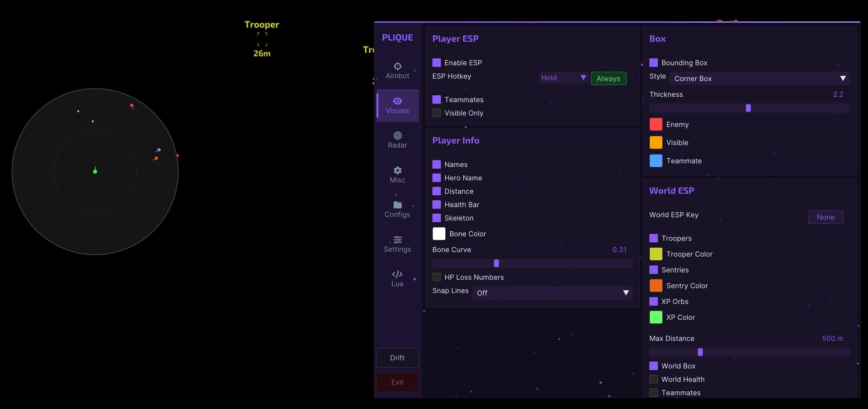Click the green player dot on radar

click(x=95, y=171)
